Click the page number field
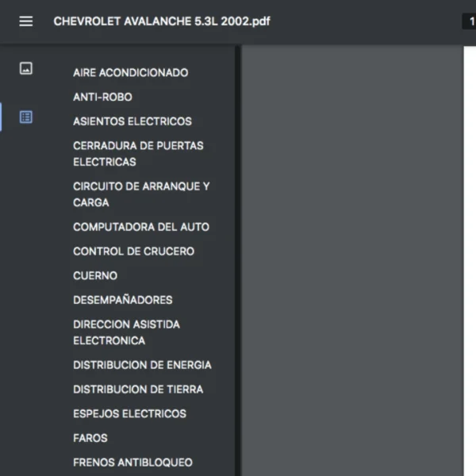The image size is (476, 476). pyautogui.click(x=470, y=21)
